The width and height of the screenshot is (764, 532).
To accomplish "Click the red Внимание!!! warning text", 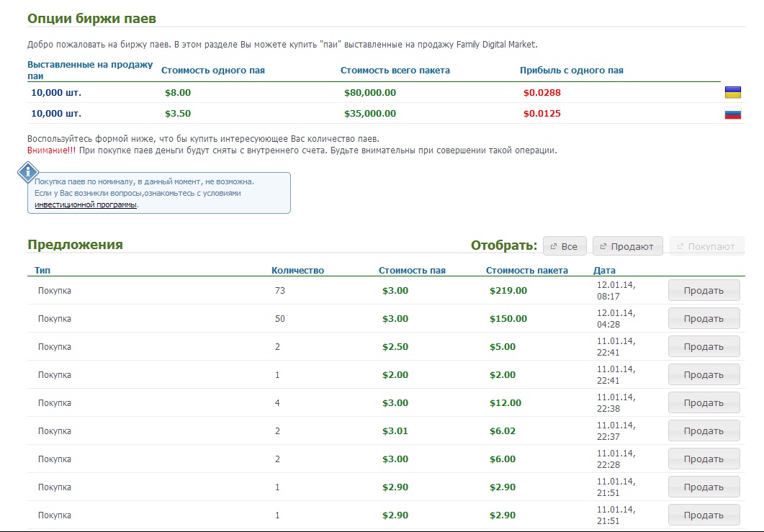I will (52, 150).
